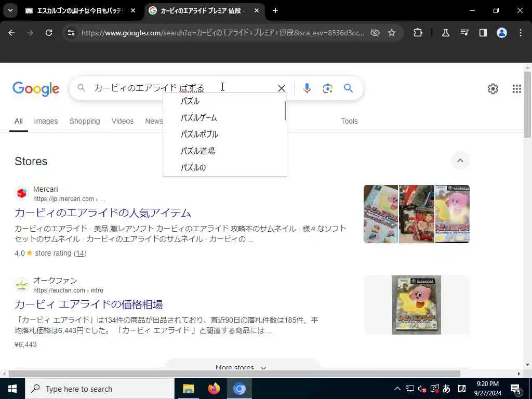Open カービィ エアライドの価格相場 link

pos(88,304)
